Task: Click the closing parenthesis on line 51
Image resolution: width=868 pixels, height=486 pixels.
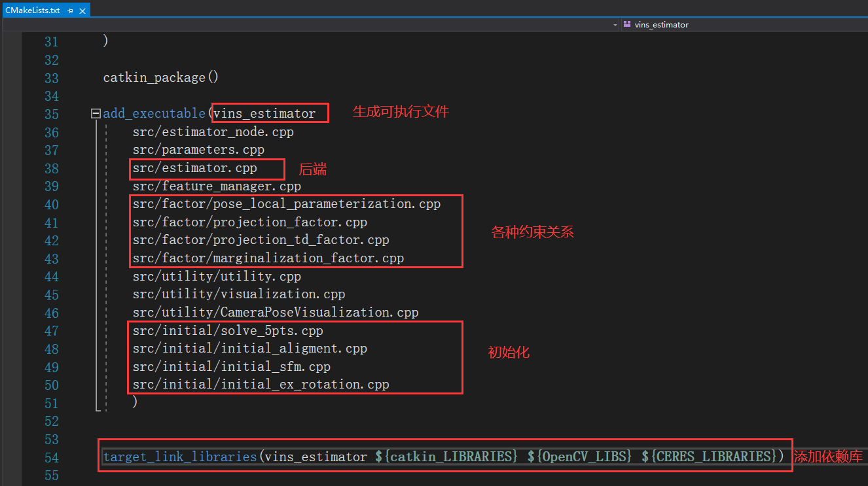Action: tap(136, 403)
